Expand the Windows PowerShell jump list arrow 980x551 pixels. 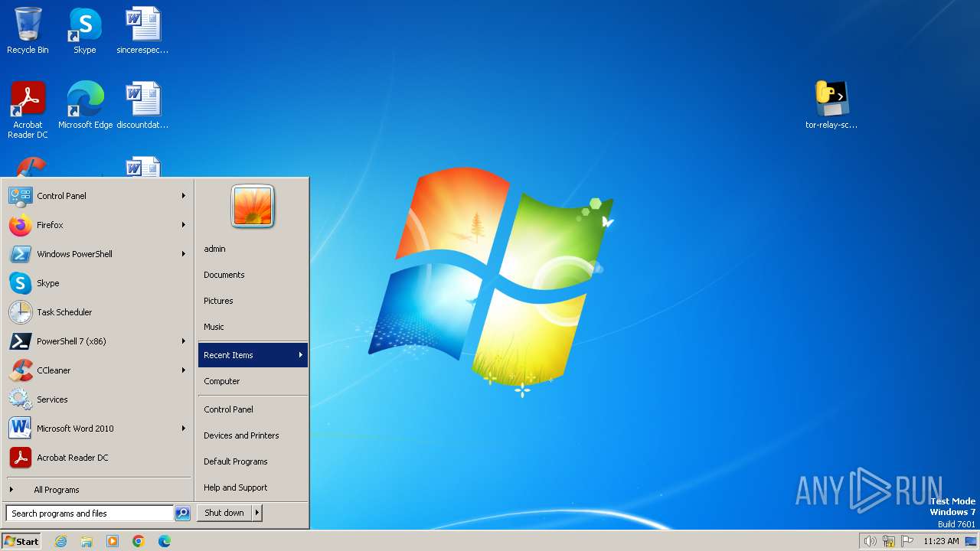click(184, 254)
